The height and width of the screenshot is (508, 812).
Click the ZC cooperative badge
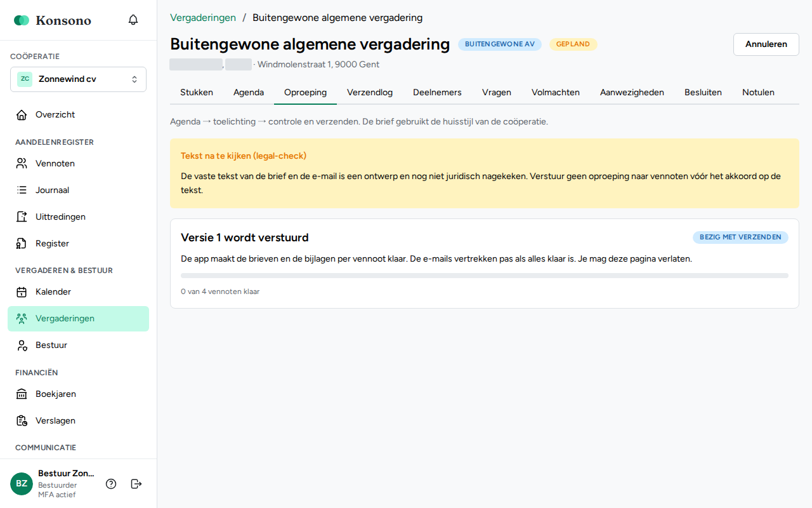(x=25, y=79)
